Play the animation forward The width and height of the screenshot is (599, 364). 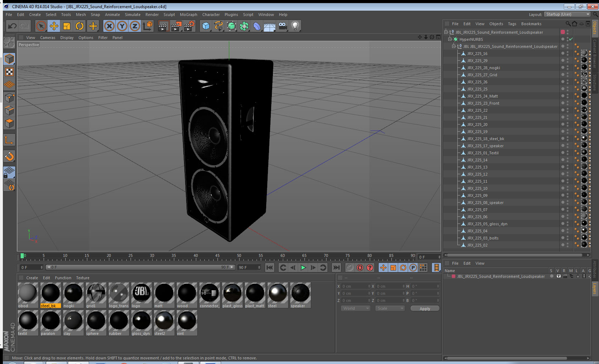tap(303, 268)
